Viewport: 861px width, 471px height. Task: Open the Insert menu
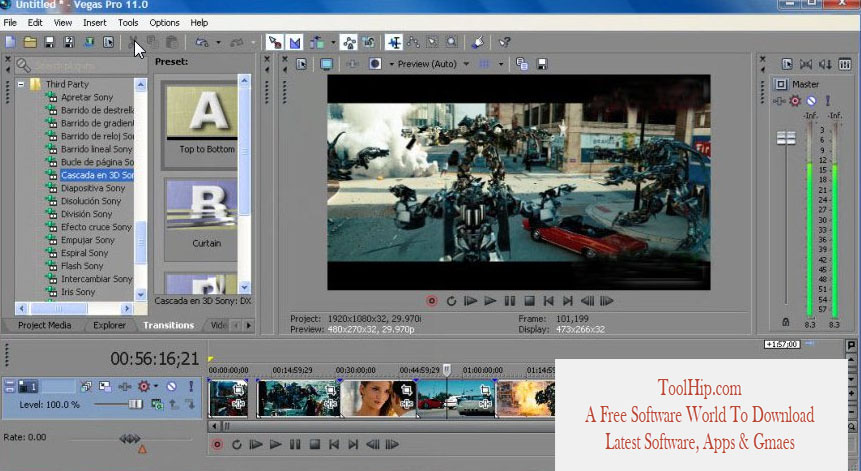point(95,23)
